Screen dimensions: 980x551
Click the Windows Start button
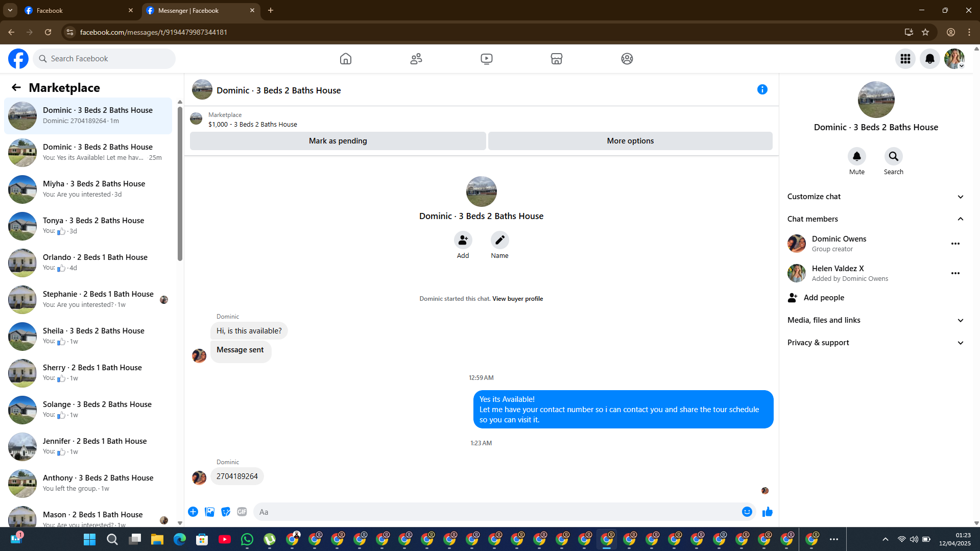pos(90,539)
